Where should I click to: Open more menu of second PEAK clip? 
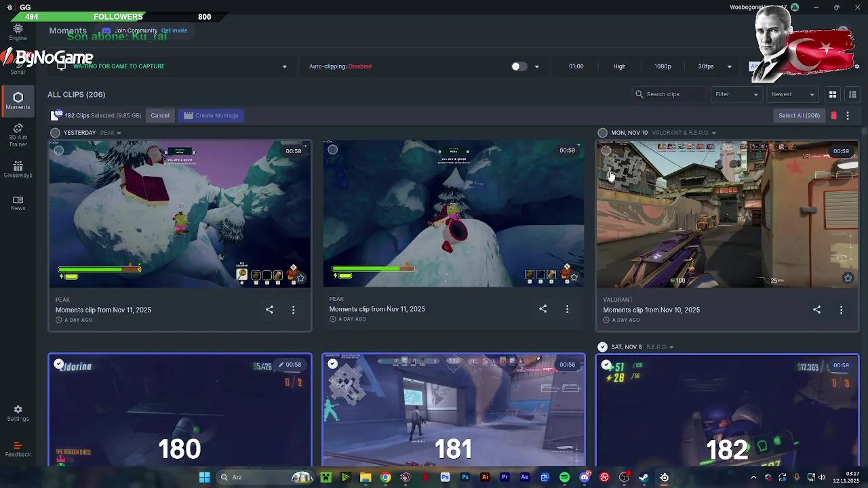pos(568,309)
